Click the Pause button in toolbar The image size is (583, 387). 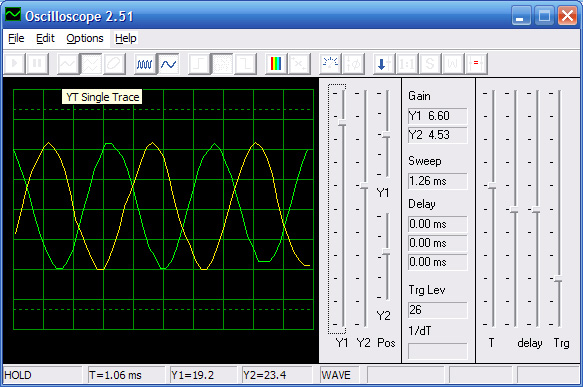coord(37,64)
